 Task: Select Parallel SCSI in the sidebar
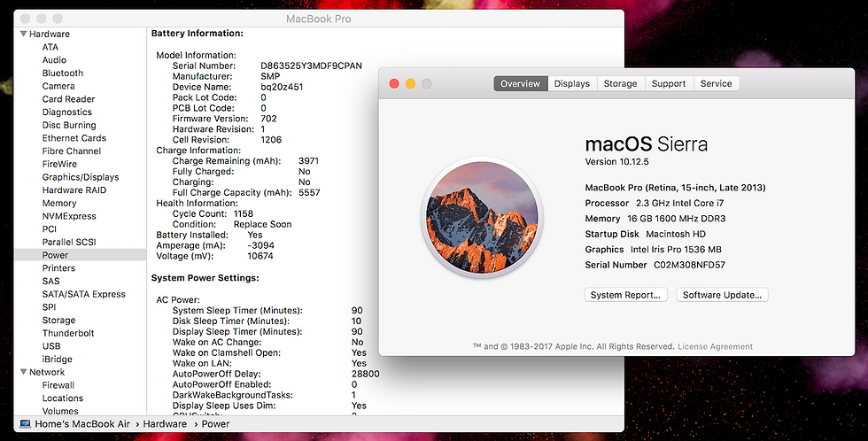(69, 242)
